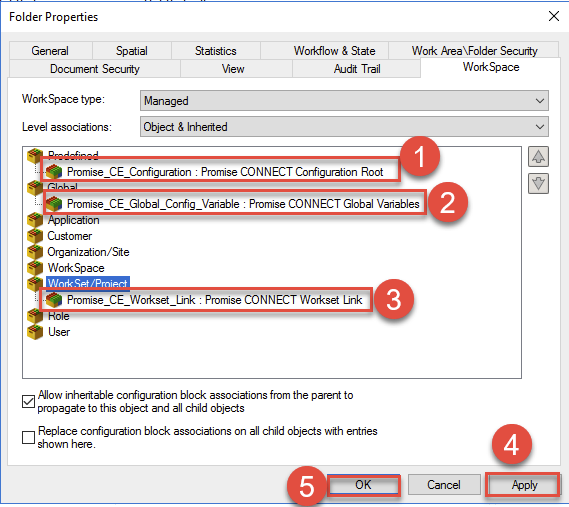Image resolution: width=569 pixels, height=507 pixels.
Task: Click the Apply button
Action: 524,485
